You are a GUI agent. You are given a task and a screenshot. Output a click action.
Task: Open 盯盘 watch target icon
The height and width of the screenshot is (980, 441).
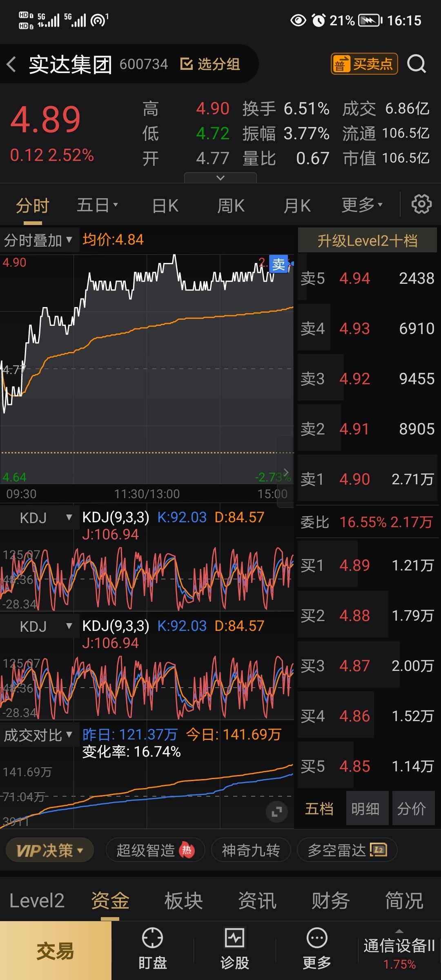152,938
